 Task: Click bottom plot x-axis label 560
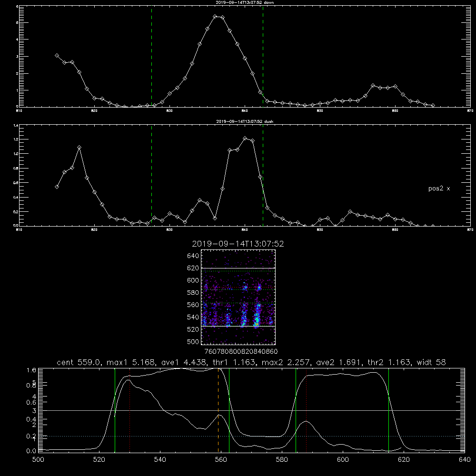(x=221, y=460)
